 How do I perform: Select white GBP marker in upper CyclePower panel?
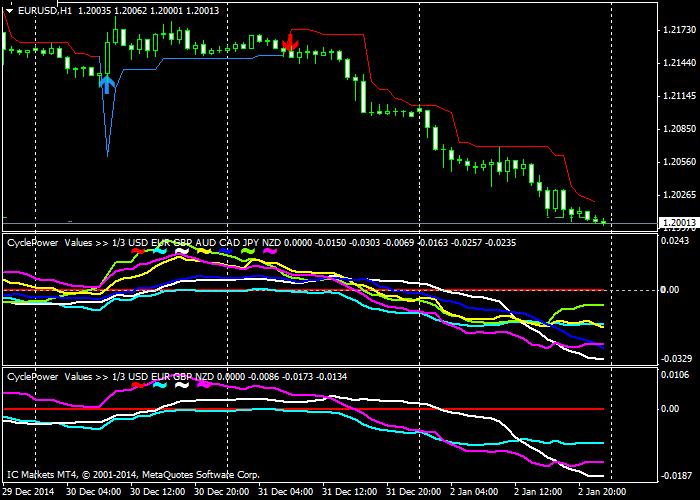181,251
